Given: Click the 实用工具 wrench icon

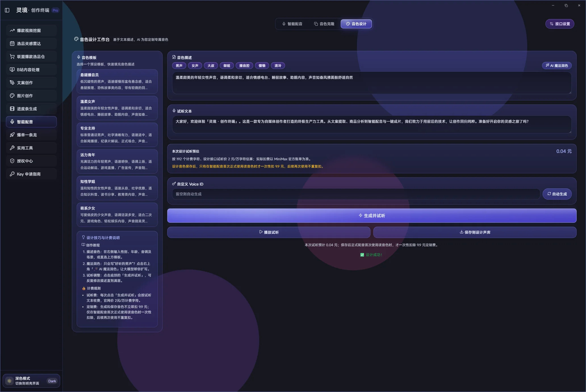Looking at the screenshot, I should pyautogui.click(x=12, y=148).
